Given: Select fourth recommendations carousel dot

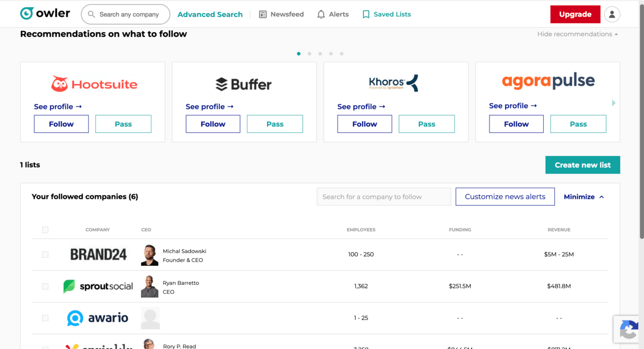Looking at the screenshot, I should coord(331,54).
